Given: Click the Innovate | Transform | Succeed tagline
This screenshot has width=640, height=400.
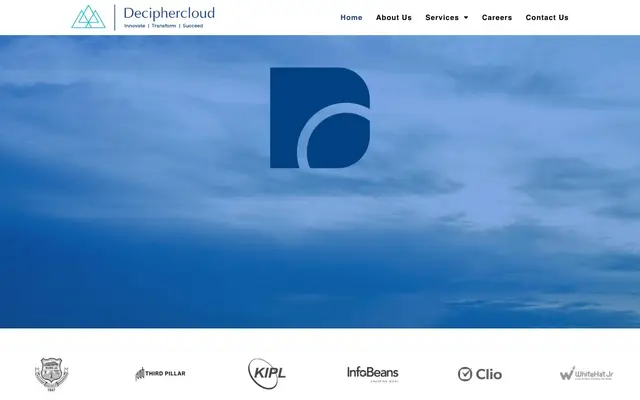Looking at the screenshot, I should [163, 26].
